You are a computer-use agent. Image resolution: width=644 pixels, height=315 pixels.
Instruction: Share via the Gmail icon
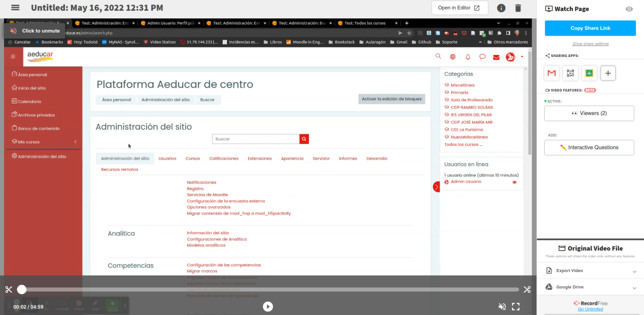tap(552, 73)
